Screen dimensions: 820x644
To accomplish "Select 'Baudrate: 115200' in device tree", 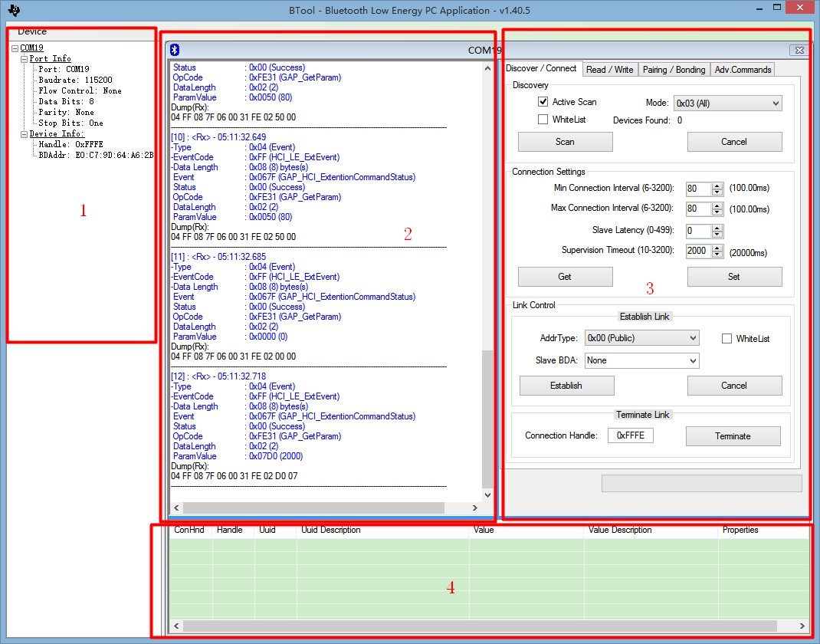I will click(75, 80).
